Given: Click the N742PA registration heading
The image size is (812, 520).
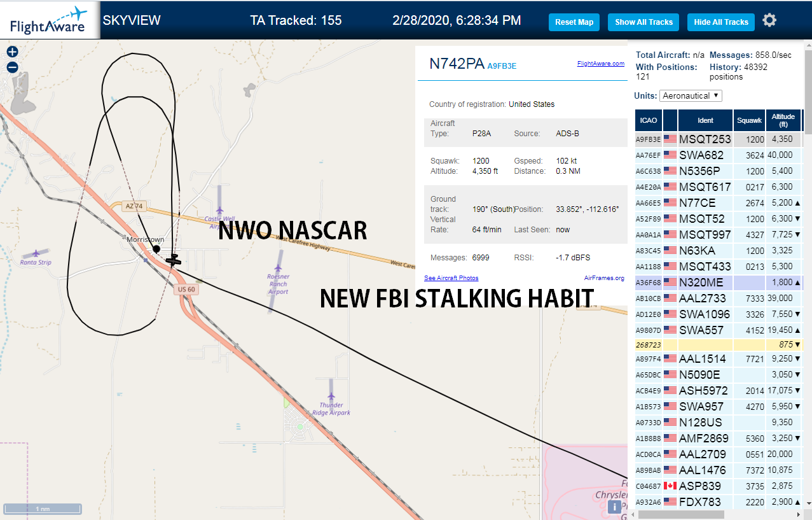Looking at the screenshot, I should [x=457, y=64].
